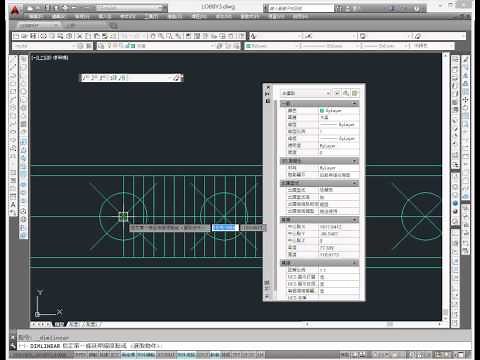Click the Center X coordinate value field
This screenshot has height=360, width=480.
pos(339,227)
